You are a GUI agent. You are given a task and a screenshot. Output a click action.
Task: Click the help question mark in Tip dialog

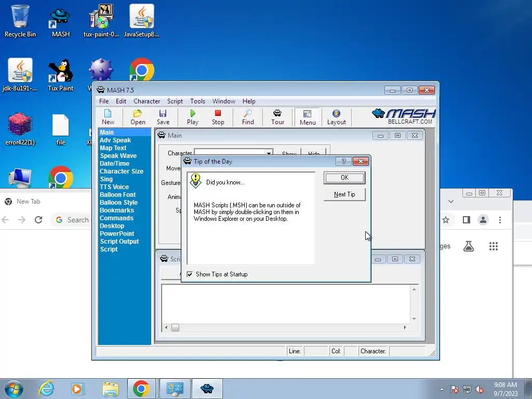point(343,161)
